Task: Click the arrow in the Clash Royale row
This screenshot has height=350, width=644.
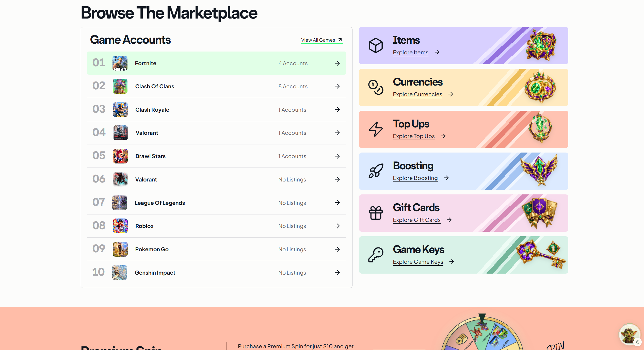Action: (x=337, y=110)
